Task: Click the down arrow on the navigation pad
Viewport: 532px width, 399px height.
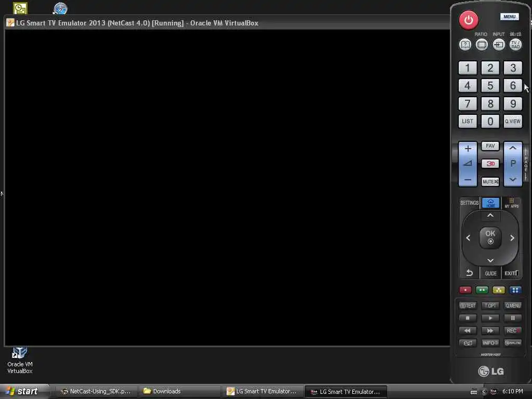Action: tap(490, 261)
